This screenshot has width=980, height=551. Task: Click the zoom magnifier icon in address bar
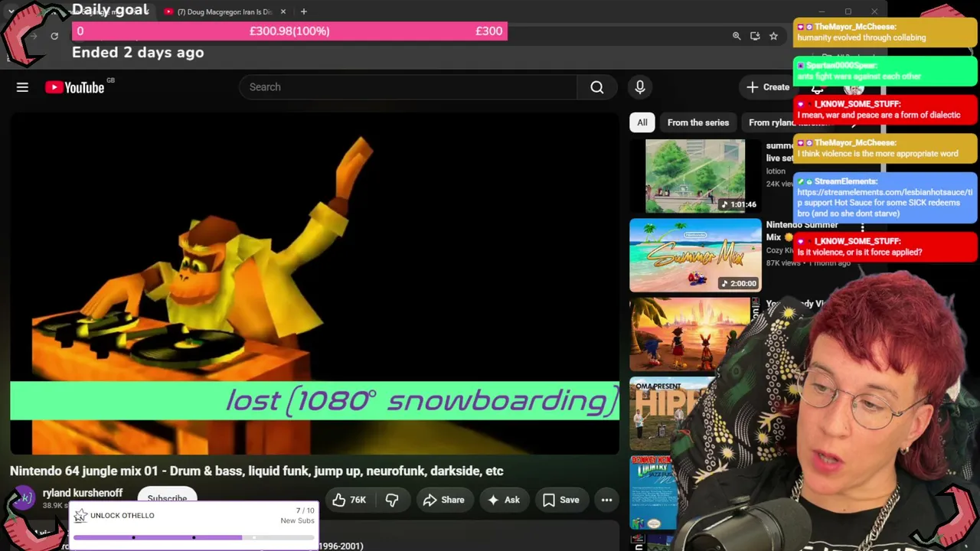737,36
